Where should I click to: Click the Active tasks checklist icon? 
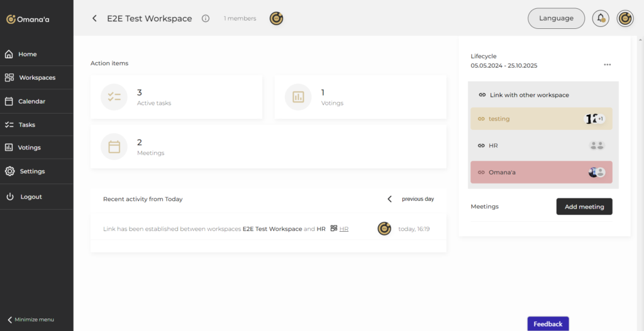[x=114, y=97]
